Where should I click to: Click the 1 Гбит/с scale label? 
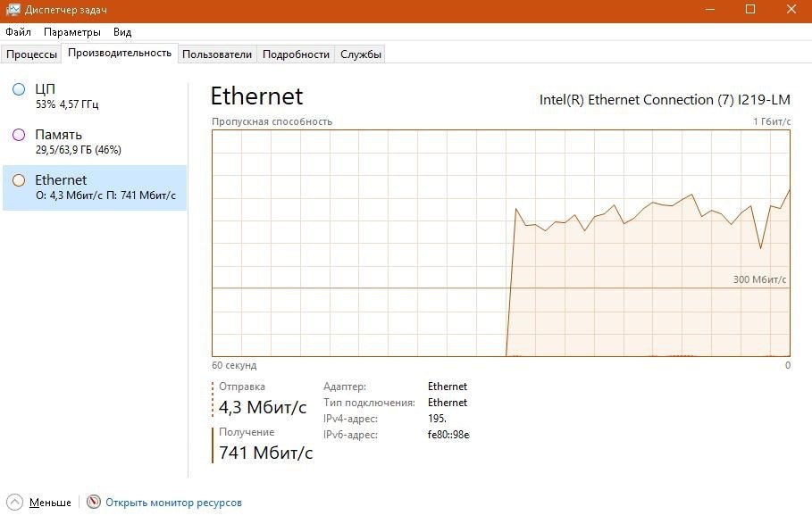(772, 121)
